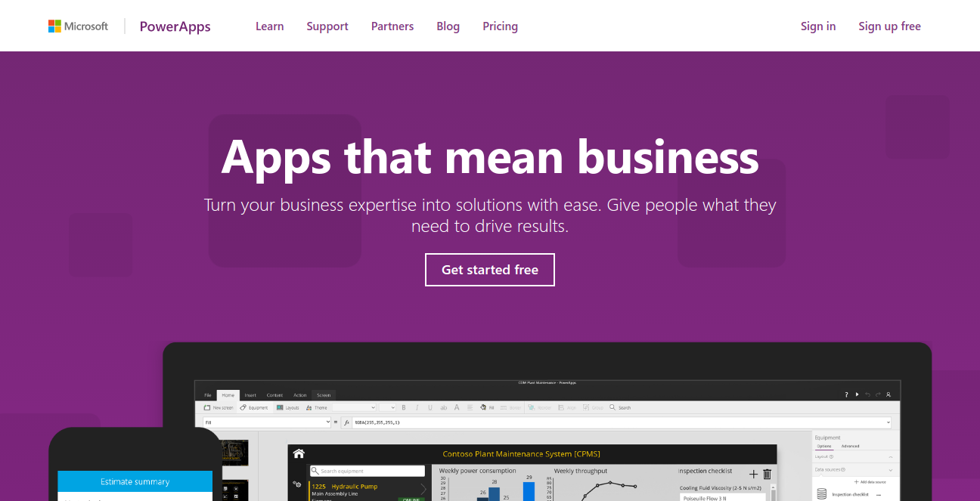Toggle bold formatting
The image size is (980, 501).
click(404, 407)
